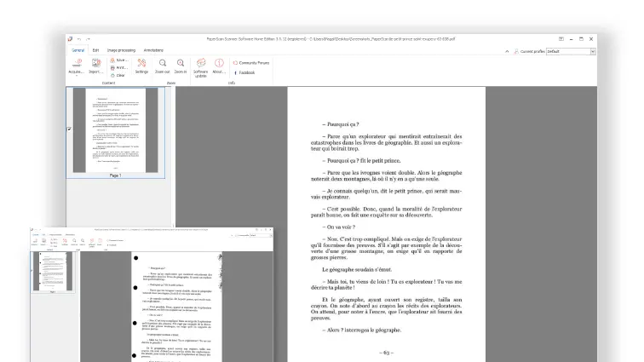Click Zoom out in the main window ribbon
The height and width of the screenshot is (362, 644).
tap(163, 66)
